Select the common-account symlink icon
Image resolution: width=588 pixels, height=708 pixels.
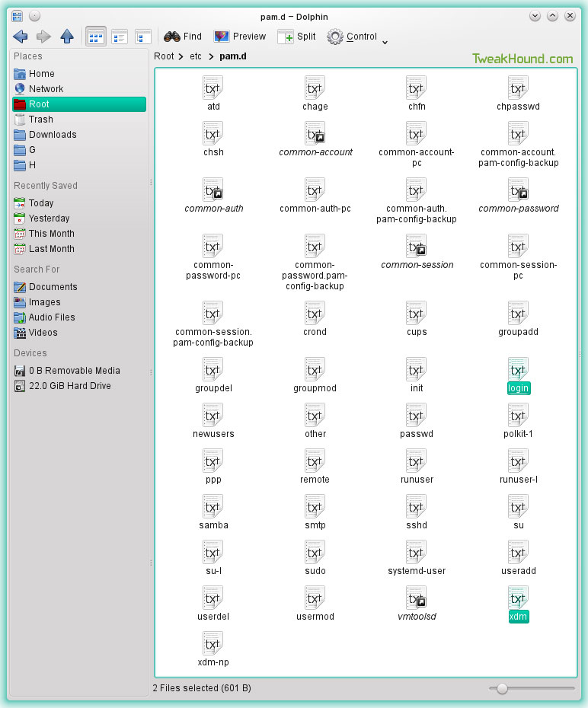point(315,134)
